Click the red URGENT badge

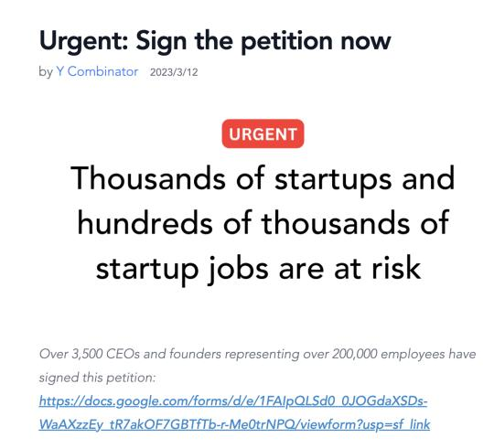[x=263, y=133]
